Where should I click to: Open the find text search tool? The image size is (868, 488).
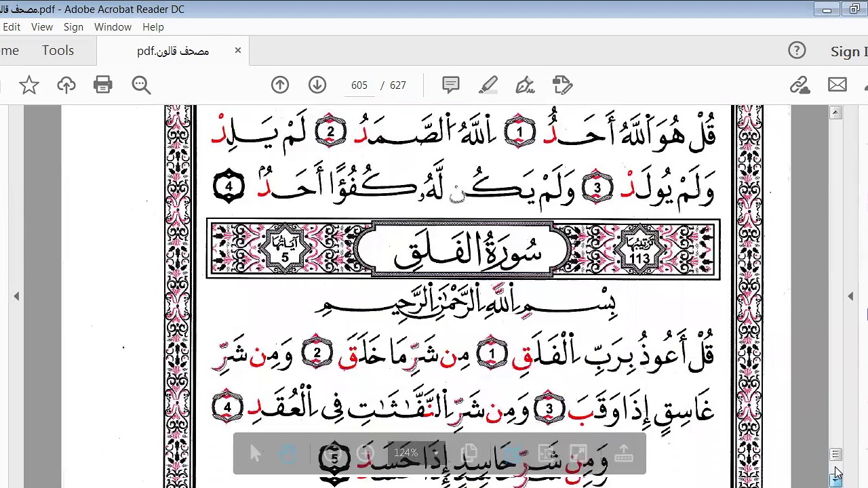pos(141,85)
